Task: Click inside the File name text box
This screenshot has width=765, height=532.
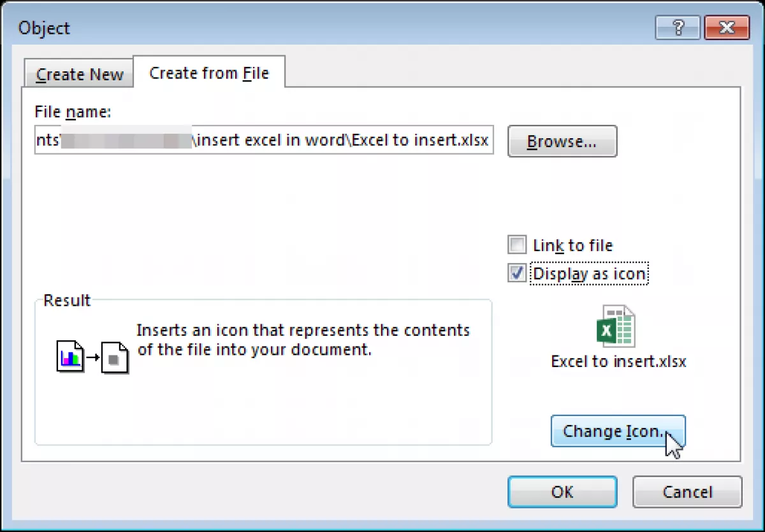Action: point(264,141)
